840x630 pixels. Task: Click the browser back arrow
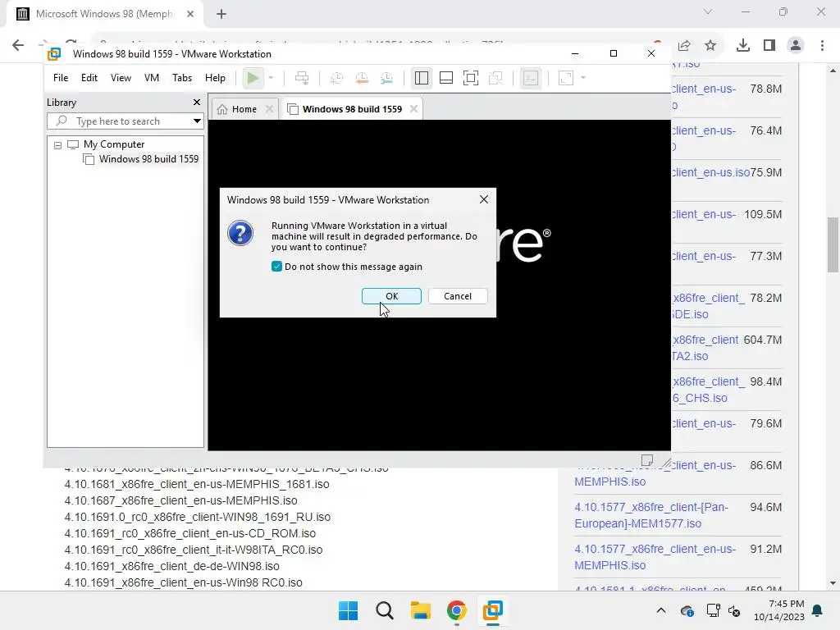pyautogui.click(x=18, y=46)
